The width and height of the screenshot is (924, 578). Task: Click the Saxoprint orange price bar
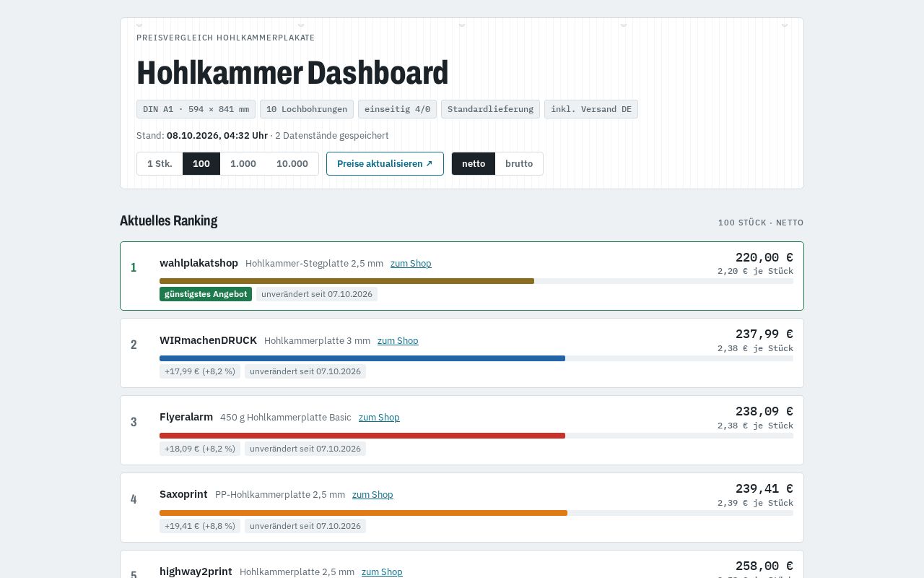coord(363,513)
